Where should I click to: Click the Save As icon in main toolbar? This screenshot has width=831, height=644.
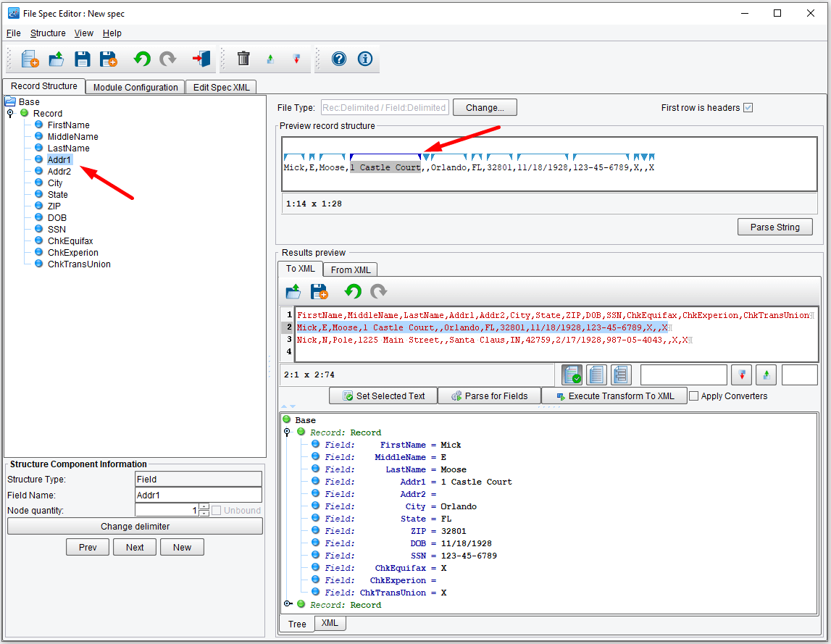coord(109,59)
